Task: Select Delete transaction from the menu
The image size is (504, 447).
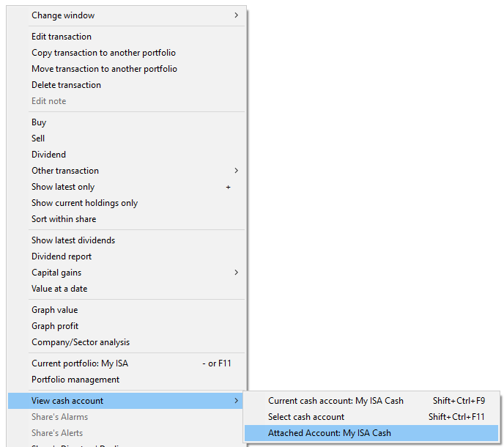Action: click(66, 85)
